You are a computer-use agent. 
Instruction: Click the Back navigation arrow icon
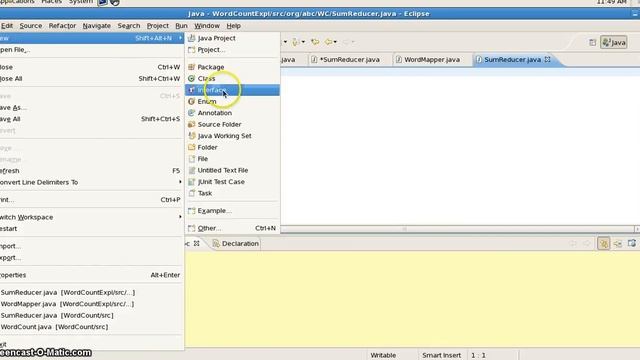pyautogui.click(x=328, y=42)
